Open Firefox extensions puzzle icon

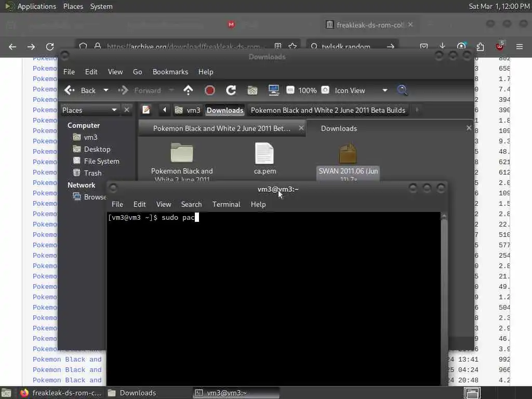(x=480, y=46)
